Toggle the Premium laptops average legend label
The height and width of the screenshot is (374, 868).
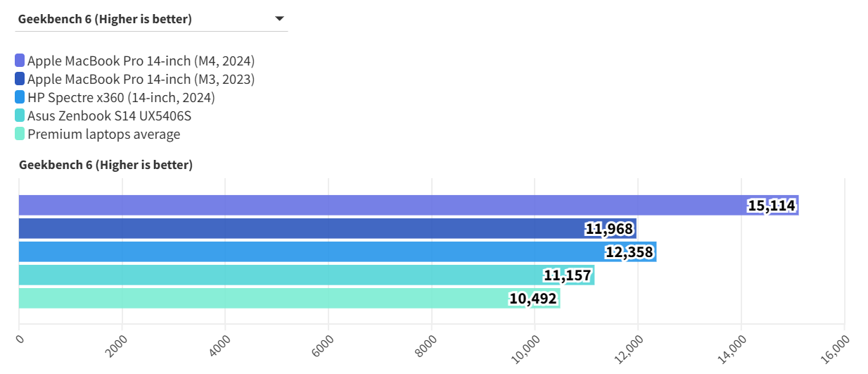(x=103, y=134)
